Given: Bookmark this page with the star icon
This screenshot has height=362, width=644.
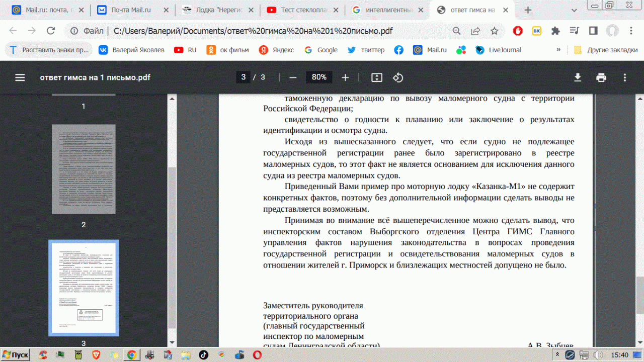Looking at the screenshot, I should (x=494, y=31).
